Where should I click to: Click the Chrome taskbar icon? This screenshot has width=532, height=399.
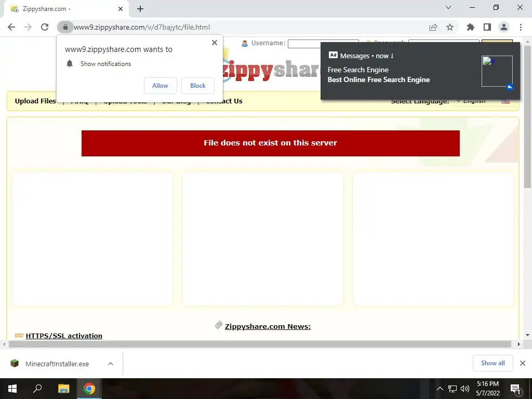coord(89,389)
